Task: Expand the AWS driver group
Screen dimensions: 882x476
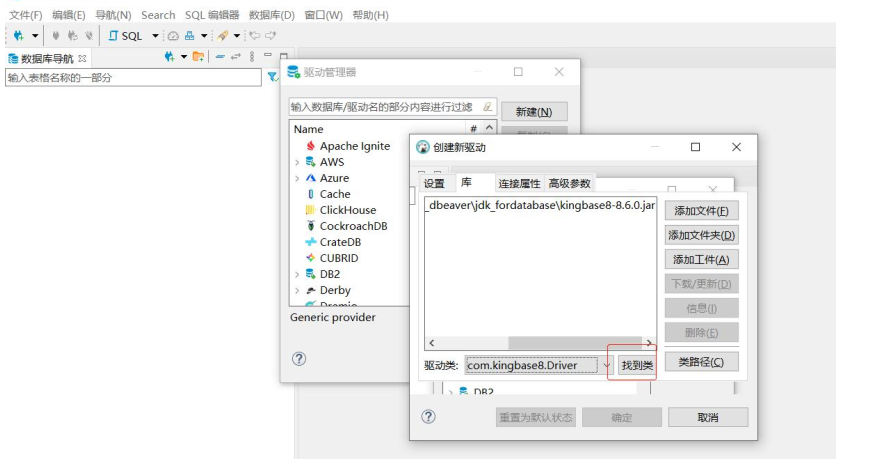Action: pyautogui.click(x=297, y=162)
